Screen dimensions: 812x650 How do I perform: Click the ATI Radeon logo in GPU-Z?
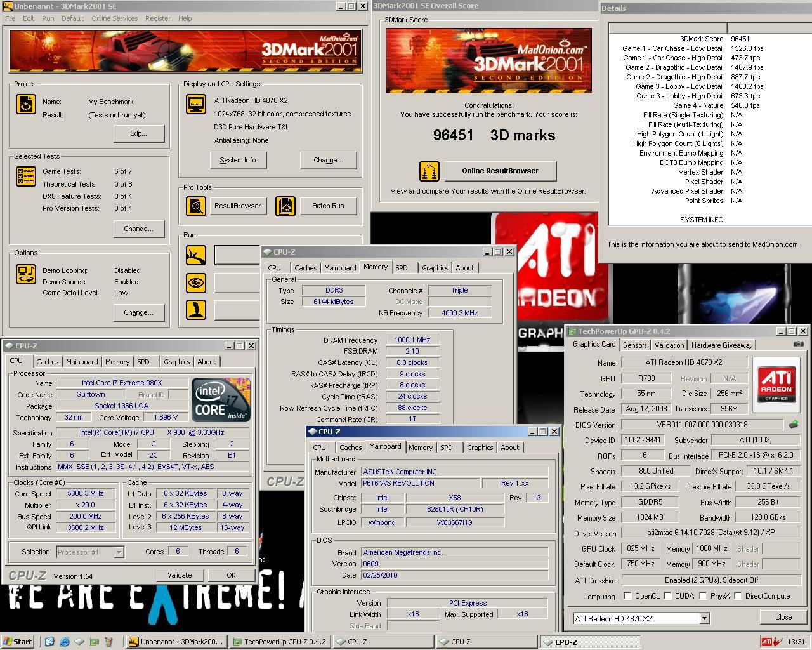pos(776,385)
